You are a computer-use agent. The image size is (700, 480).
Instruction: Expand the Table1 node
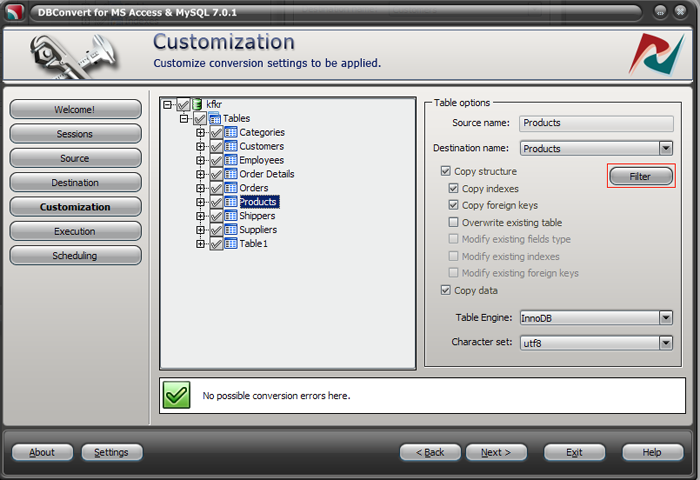tap(200, 244)
